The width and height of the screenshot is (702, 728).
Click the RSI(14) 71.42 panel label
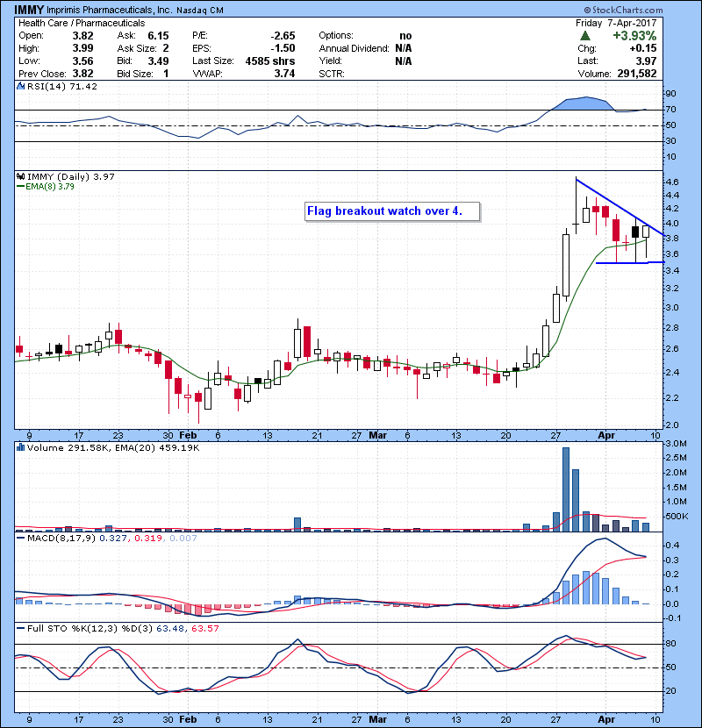click(x=62, y=86)
